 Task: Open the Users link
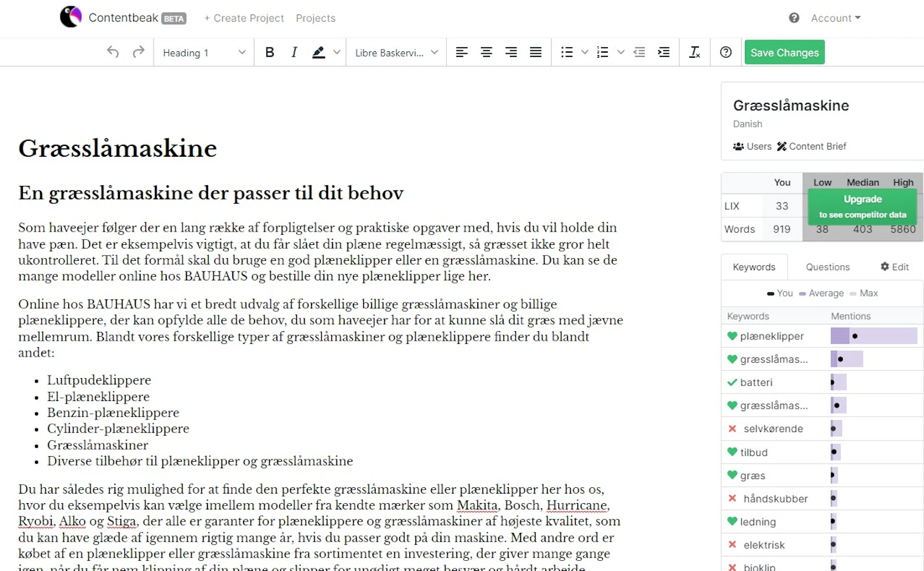752,147
